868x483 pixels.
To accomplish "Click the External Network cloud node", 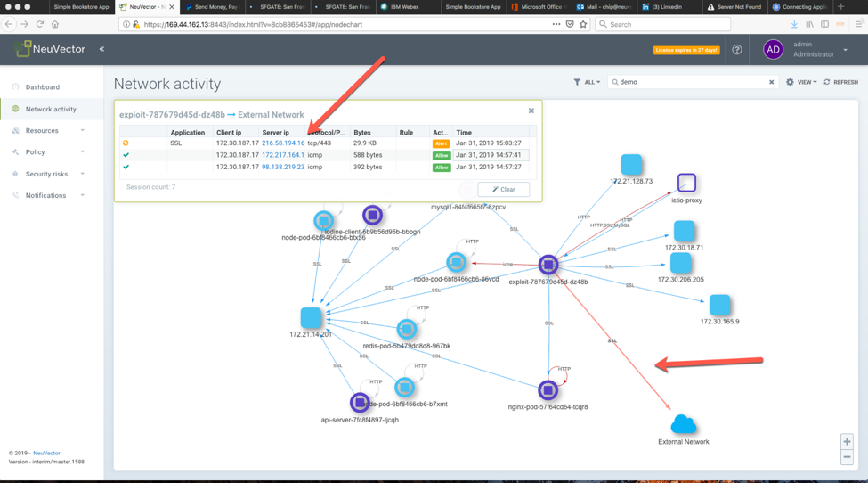I will (x=683, y=424).
